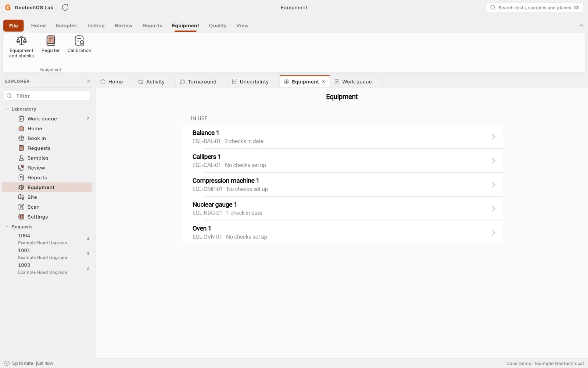Viewport: 588px width, 368px height.
Task: Click the Explorer Filter field
Action: point(47,96)
